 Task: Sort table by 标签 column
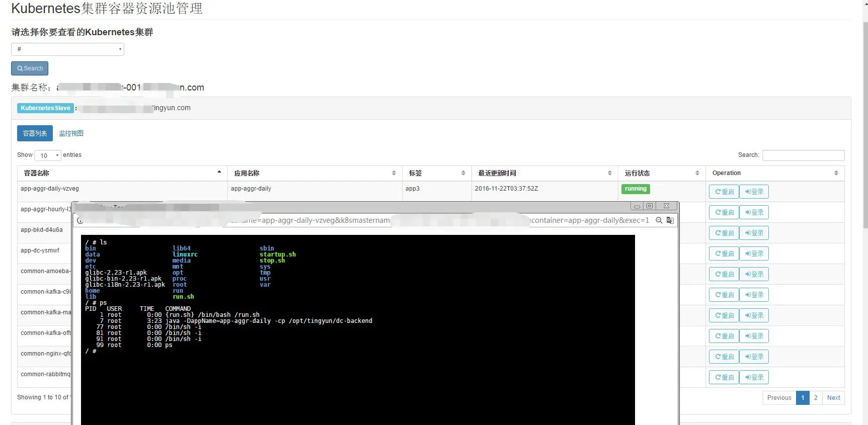tap(437, 173)
